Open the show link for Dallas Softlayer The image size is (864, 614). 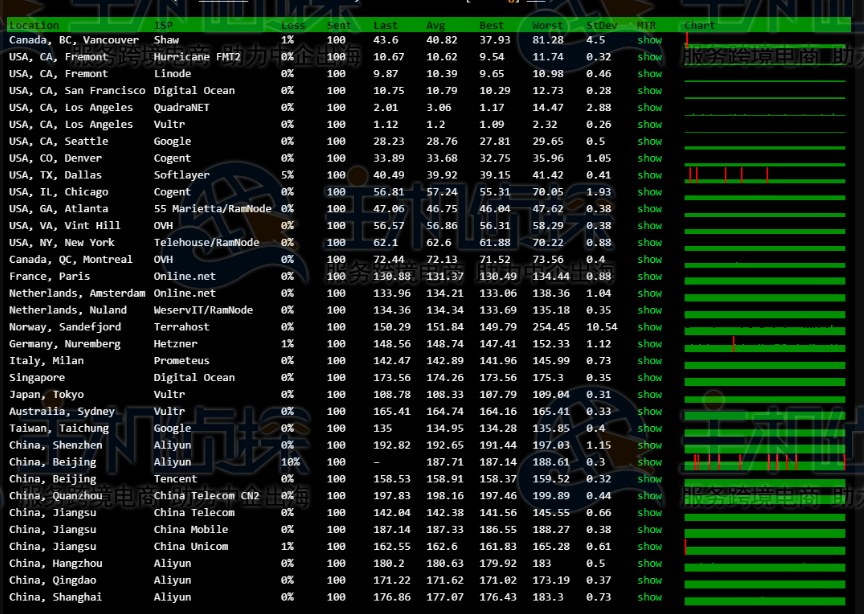[650, 175]
